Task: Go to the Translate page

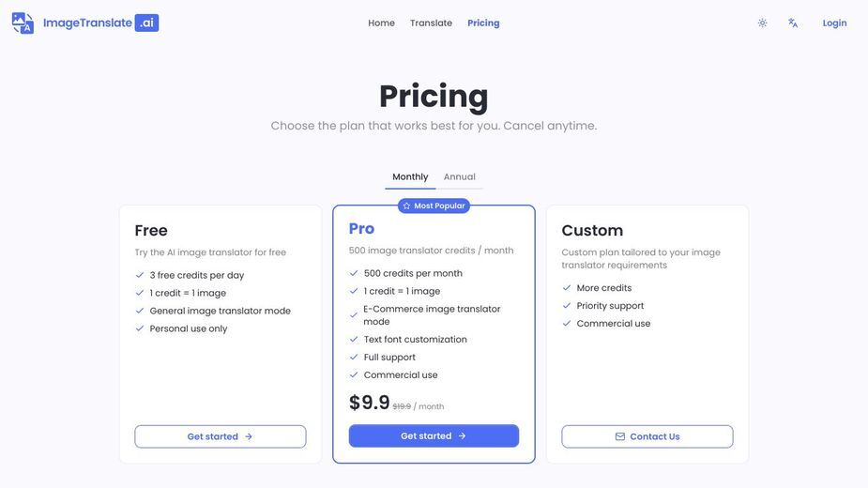Action: click(x=432, y=23)
